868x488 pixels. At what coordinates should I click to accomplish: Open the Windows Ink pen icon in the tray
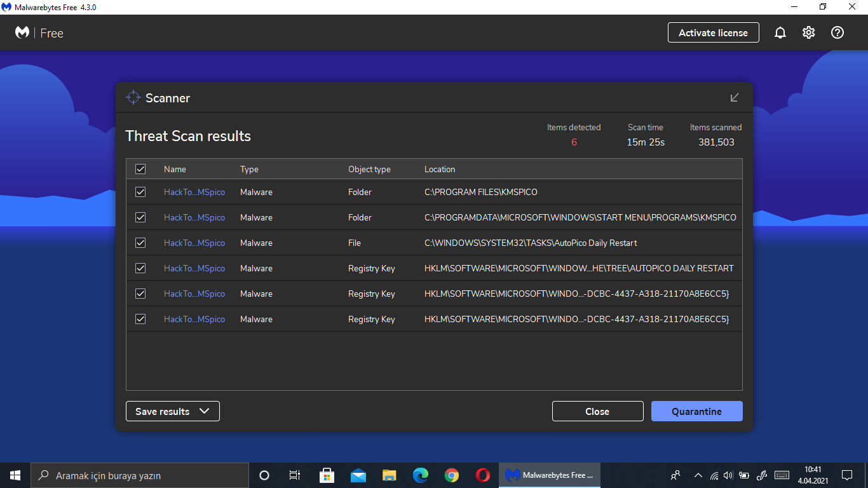coord(763,475)
